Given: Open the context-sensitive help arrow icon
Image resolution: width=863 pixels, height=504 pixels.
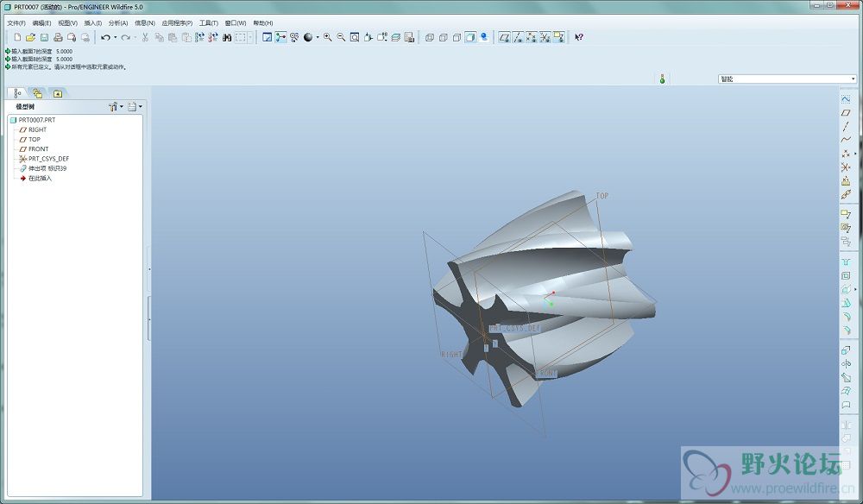Looking at the screenshot, I should pyautogui.click(x=578, y=37).
